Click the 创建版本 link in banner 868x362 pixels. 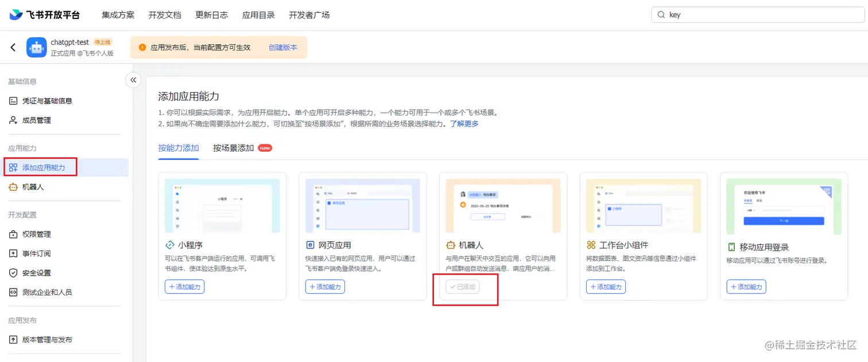click(283, 48)
